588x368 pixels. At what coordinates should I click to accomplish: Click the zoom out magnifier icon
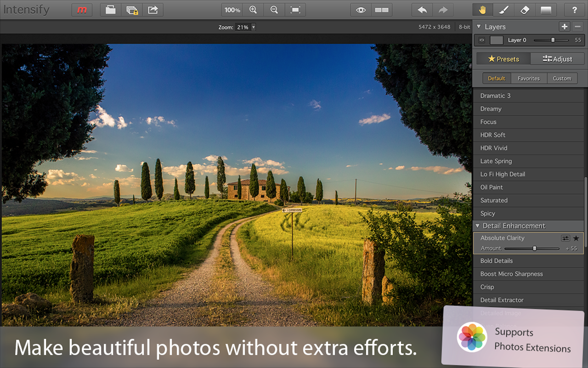274,10
